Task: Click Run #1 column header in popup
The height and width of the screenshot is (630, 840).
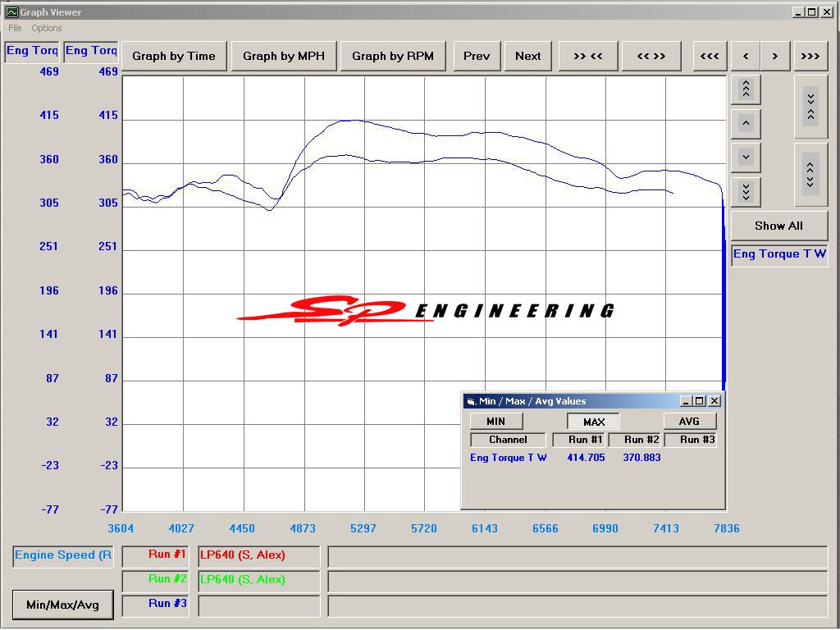Action: click(x=579, y=440)
